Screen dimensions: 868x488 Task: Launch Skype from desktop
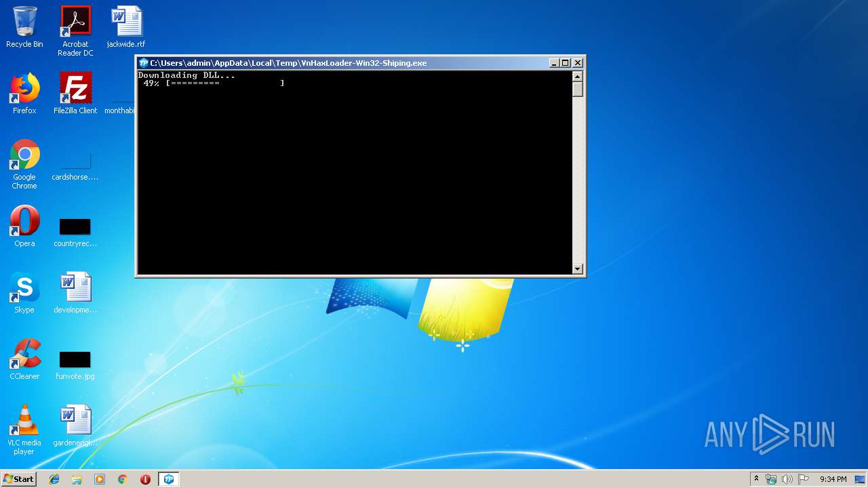coord(24,293)
